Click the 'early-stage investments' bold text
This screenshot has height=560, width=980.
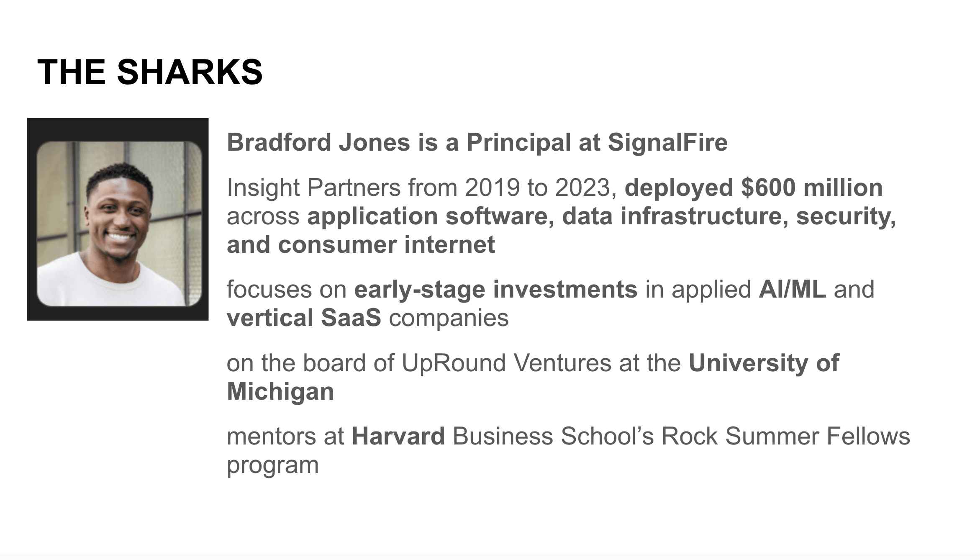tap(496, 289)
